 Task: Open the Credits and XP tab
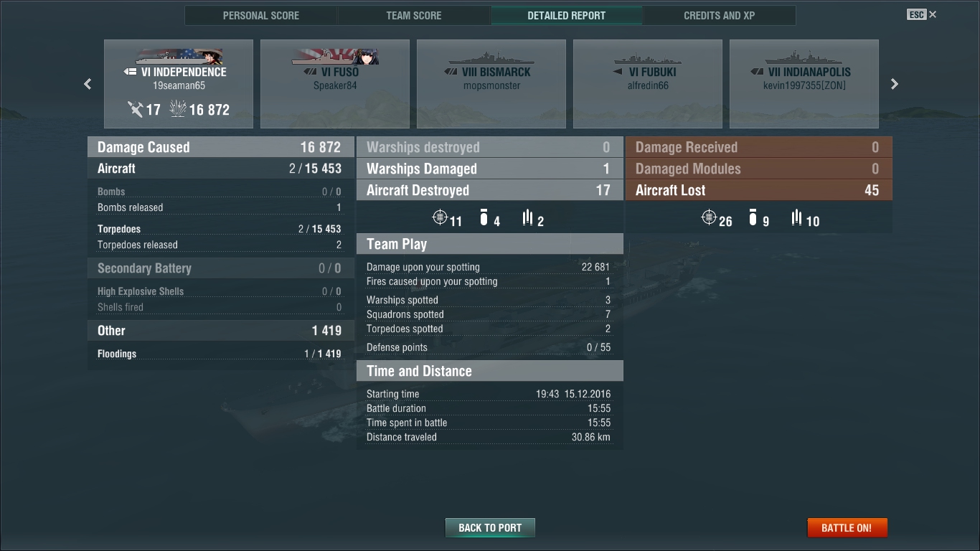point(720,15)
